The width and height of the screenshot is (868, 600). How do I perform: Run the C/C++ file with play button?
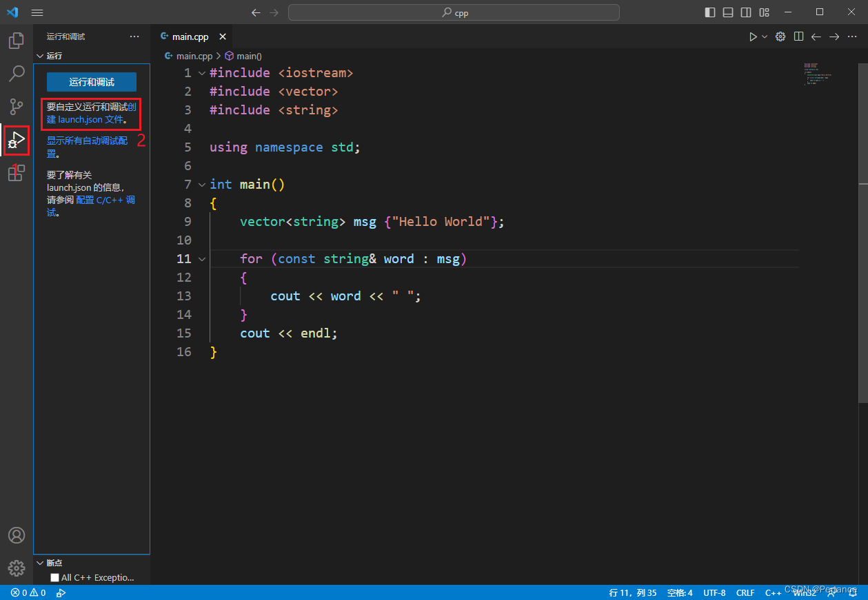(x=753, y=37)
